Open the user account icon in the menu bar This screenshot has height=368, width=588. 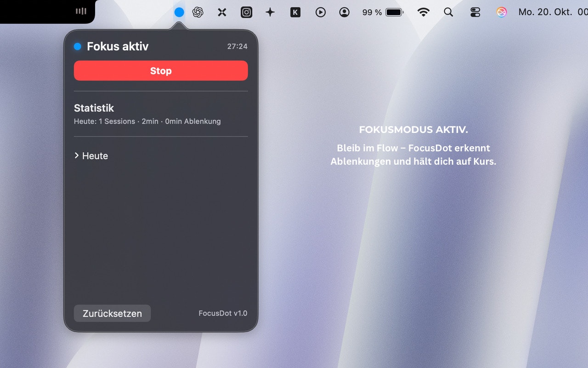344,12
